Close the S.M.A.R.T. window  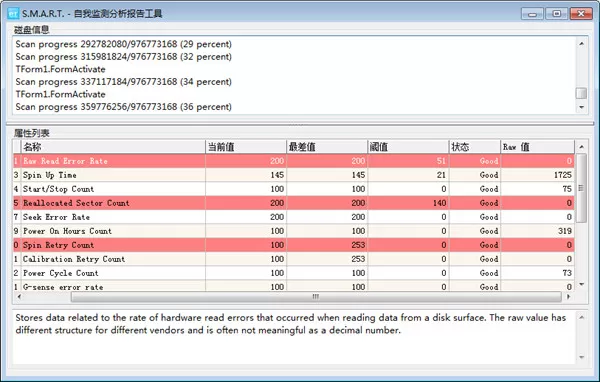[x=581, y=14]
